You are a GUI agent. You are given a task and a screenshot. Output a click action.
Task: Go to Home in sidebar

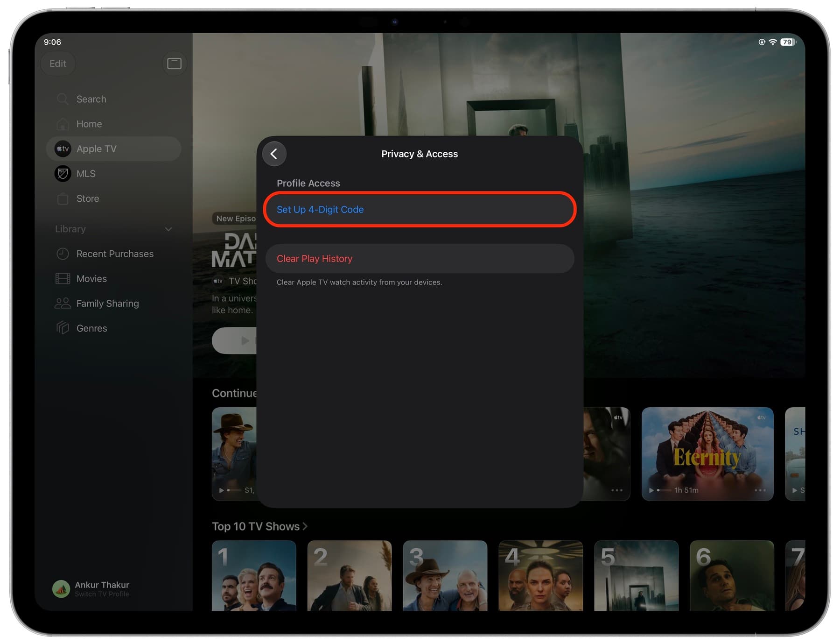pyautogui.click(x=113, y=124)
